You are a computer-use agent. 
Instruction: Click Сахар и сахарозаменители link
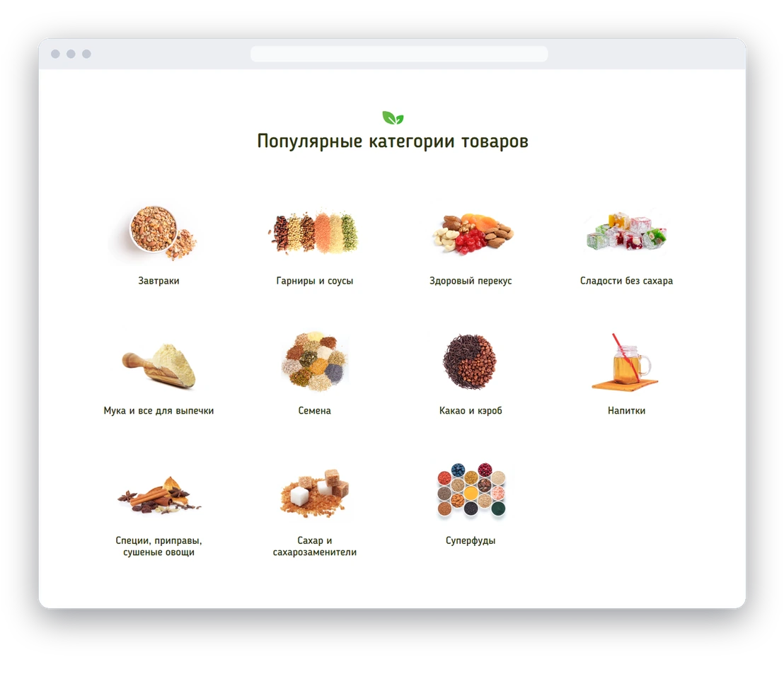[314, 546]
